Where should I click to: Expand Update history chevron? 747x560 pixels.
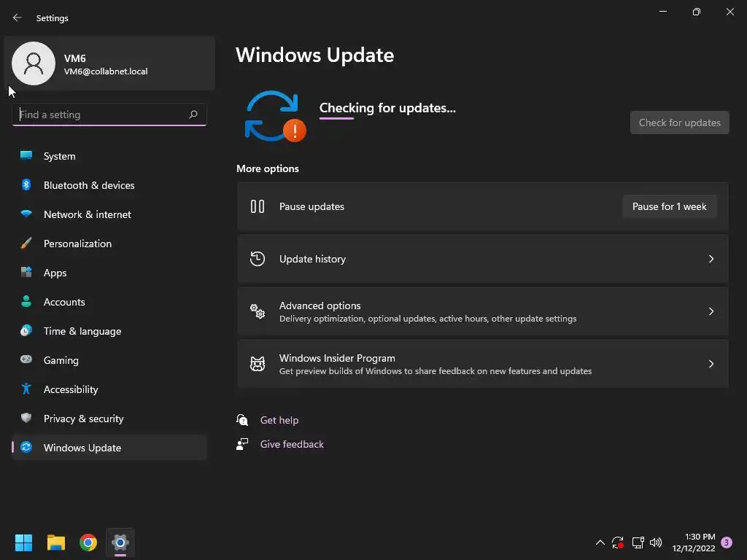(x=711, y=259)
